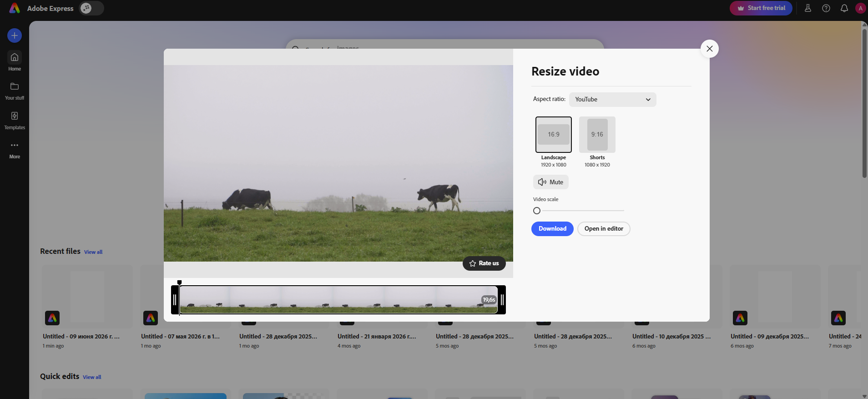This screenshot has width=868, height=399.
Task: Click the left trim handle on timeline
Action: (x=175, y=300)
